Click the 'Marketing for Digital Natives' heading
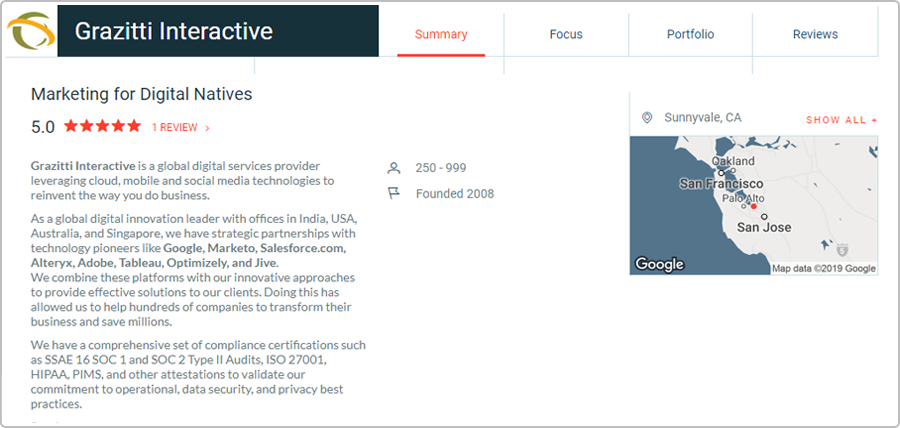Viewport: 900px width, 428px height. click(x=142, y=94)
